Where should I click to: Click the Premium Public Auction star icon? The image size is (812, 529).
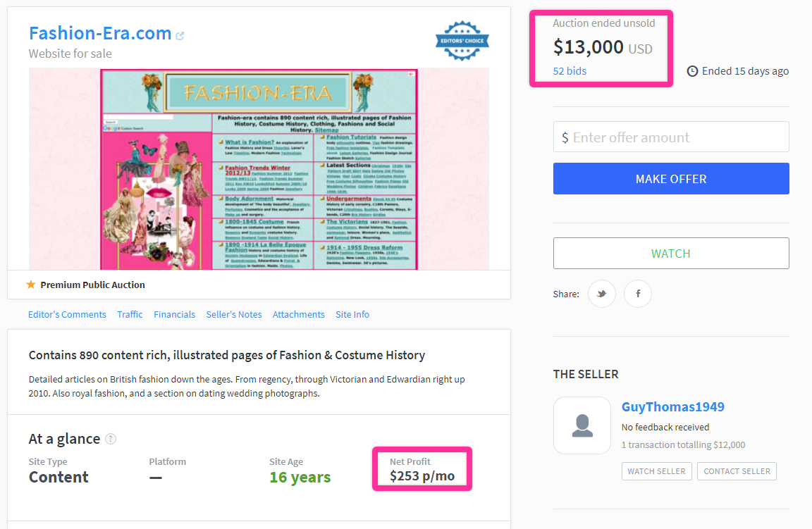tap(31, 285)
